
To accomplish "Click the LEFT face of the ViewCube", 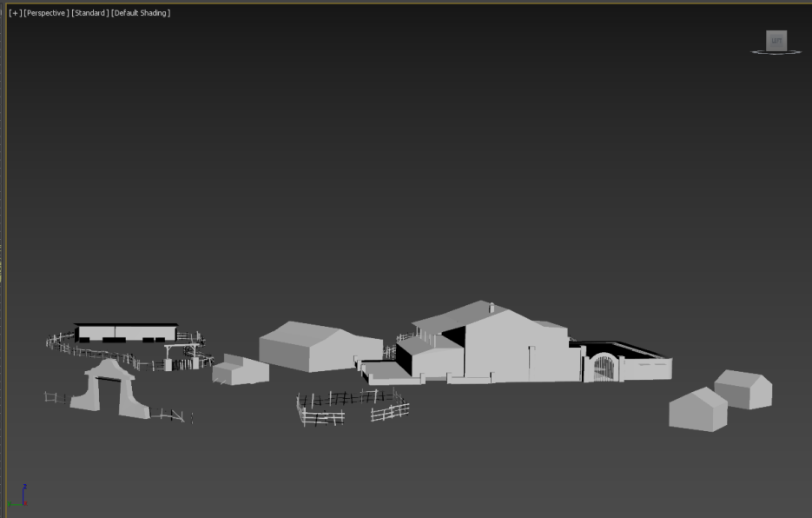I will (x=776, y=40).
